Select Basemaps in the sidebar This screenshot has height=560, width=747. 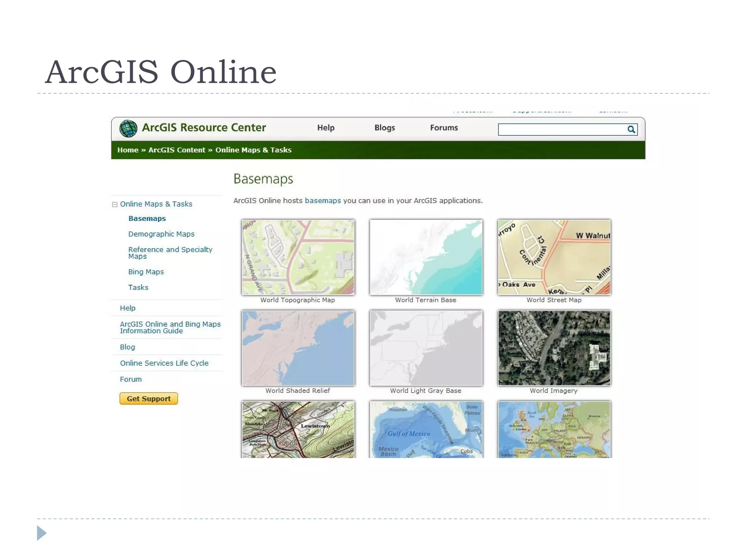coord(147,218)
